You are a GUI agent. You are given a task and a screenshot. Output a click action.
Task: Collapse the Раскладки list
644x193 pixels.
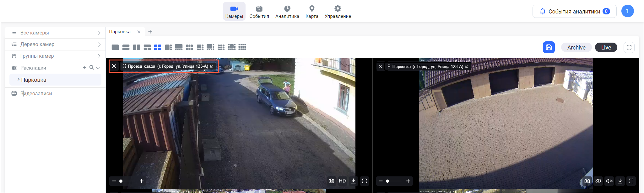tap(98, 68)
